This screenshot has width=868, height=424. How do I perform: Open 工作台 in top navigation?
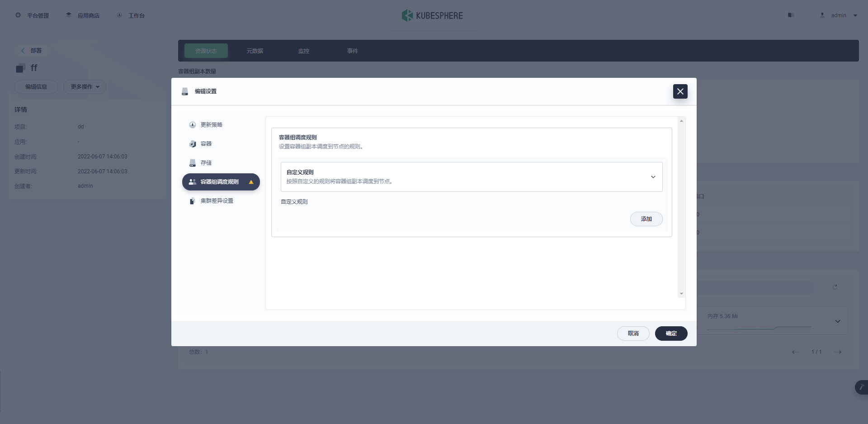131,15
